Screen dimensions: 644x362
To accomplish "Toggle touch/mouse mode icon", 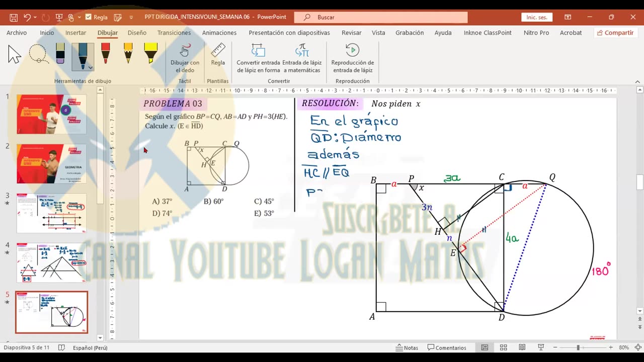I will [71, 17].
